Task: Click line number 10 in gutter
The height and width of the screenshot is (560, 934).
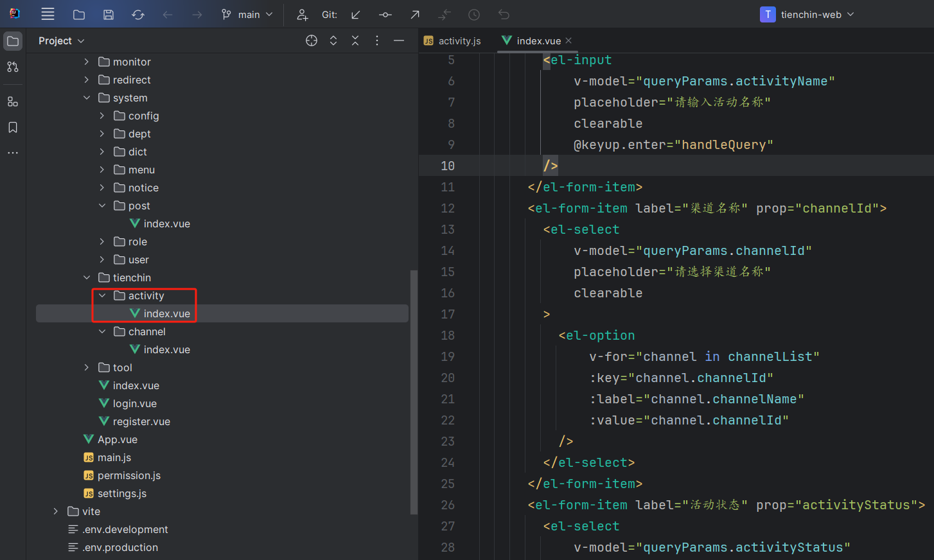Action: [x=448, y=166]
